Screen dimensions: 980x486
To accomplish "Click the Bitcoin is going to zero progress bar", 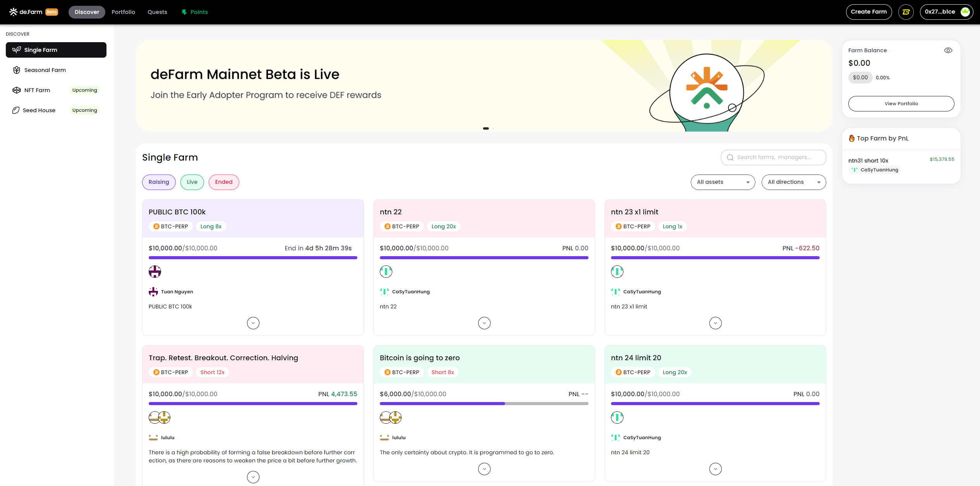I will coord(484,404).
